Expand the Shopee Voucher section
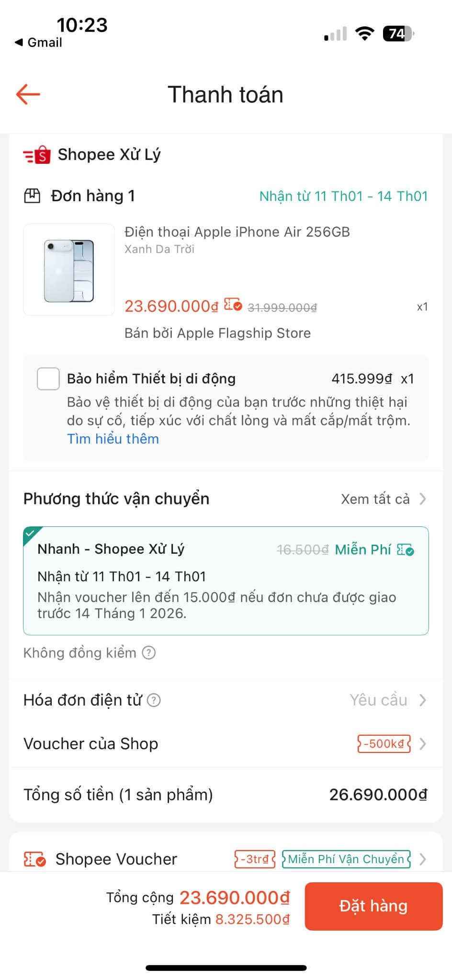This screenshot has height=980, width=452. (x=423, y=859)
